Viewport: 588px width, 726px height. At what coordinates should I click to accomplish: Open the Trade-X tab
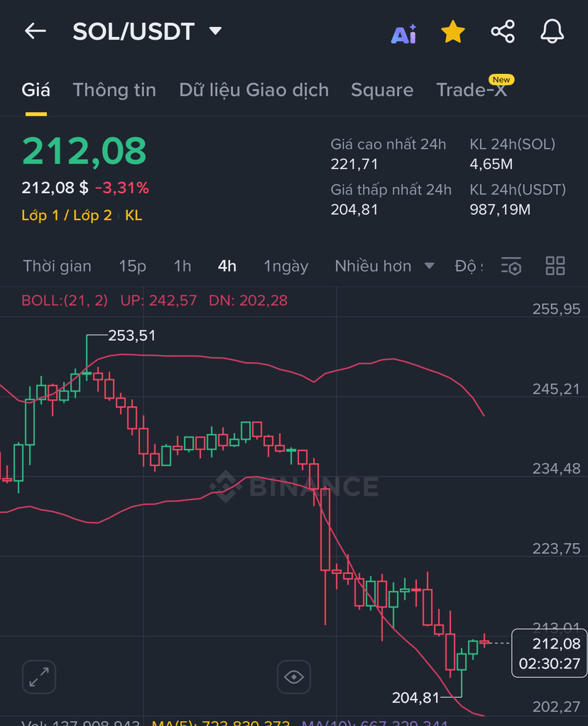[472, 90]
